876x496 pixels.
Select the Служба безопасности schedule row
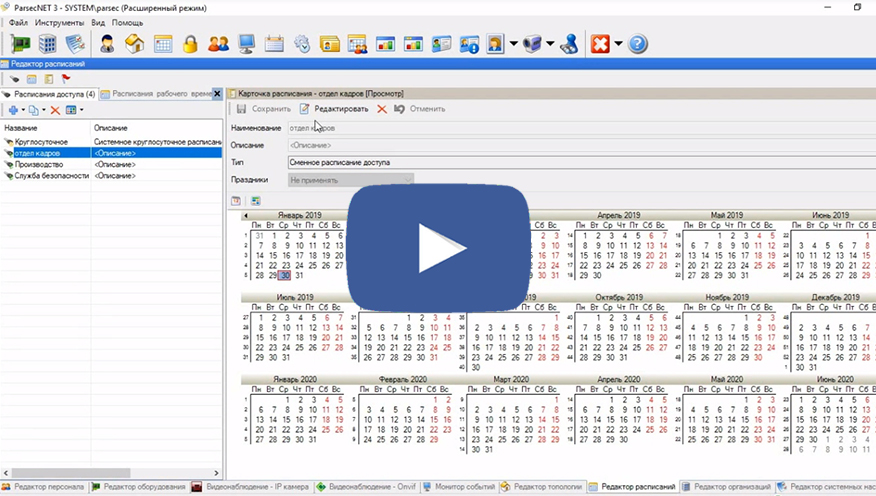111,175
